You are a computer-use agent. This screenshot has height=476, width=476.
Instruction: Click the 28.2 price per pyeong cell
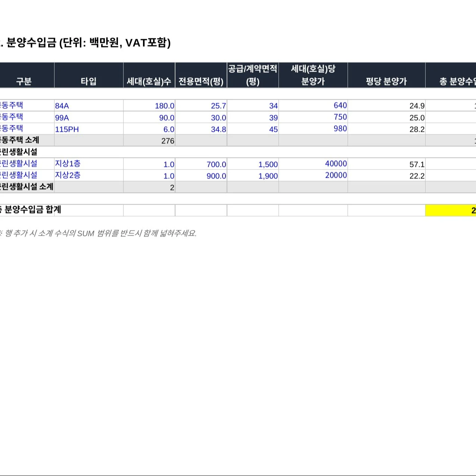[386, 129]
